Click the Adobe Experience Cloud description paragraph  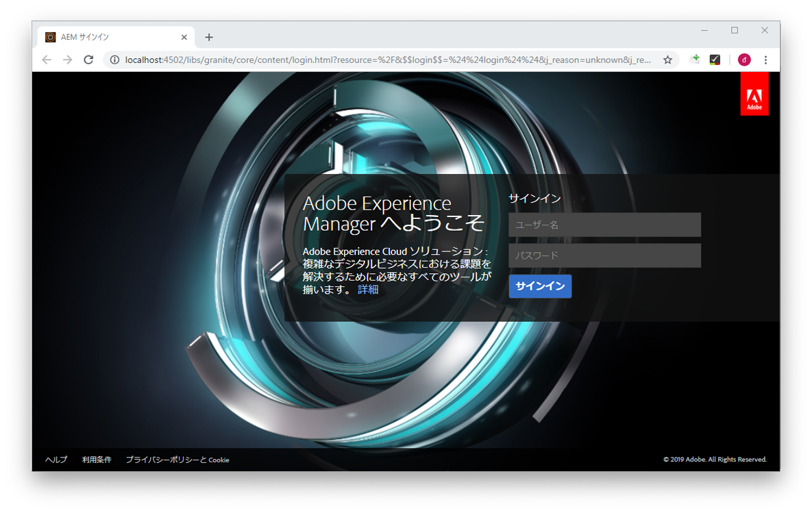tap(397, 271)
